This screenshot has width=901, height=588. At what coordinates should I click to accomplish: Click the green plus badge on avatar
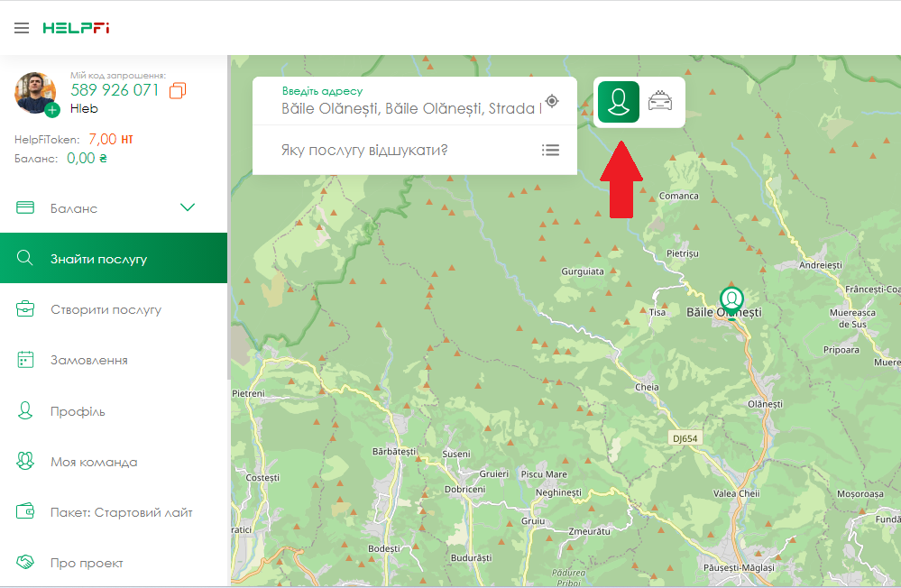coord(52,110)
